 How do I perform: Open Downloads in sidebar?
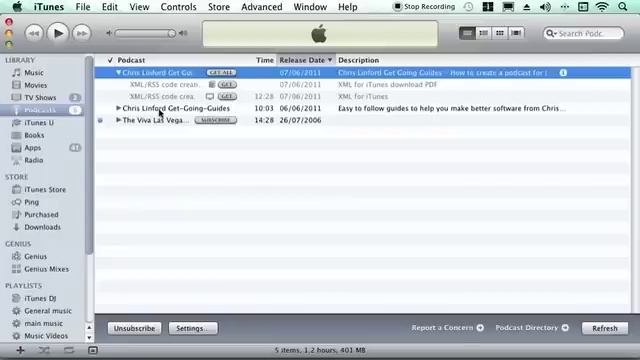(x=42, y=227)
